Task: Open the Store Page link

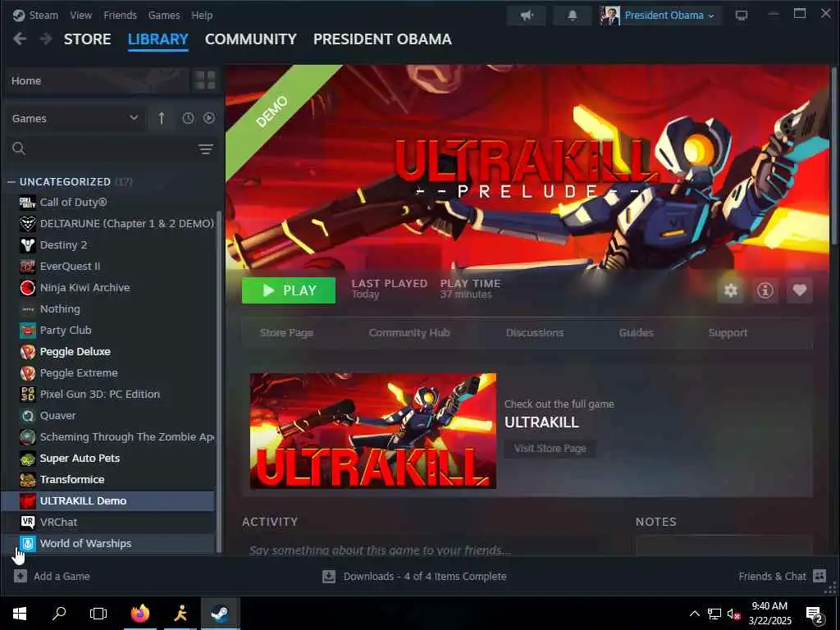Action: (x=286, y=333)
